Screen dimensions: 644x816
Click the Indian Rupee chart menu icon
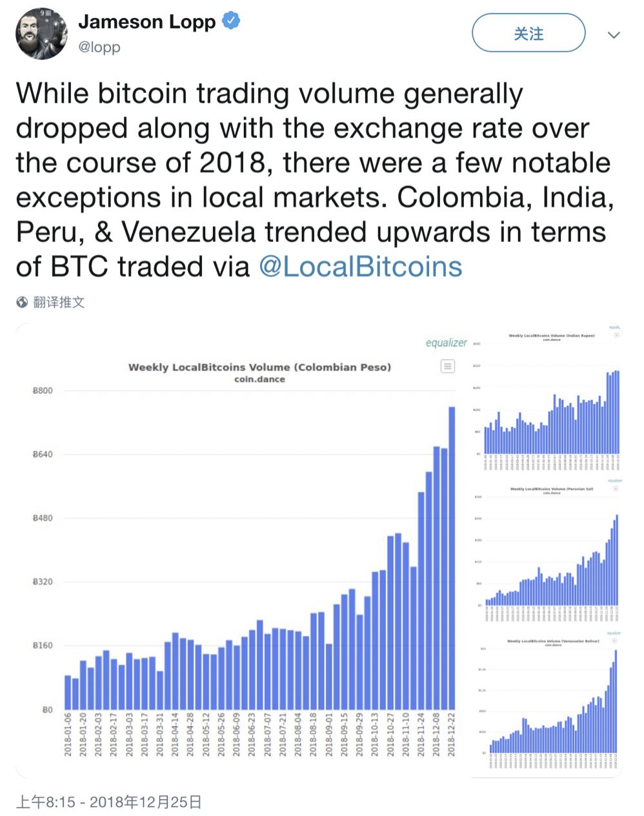tap(616, 336)
